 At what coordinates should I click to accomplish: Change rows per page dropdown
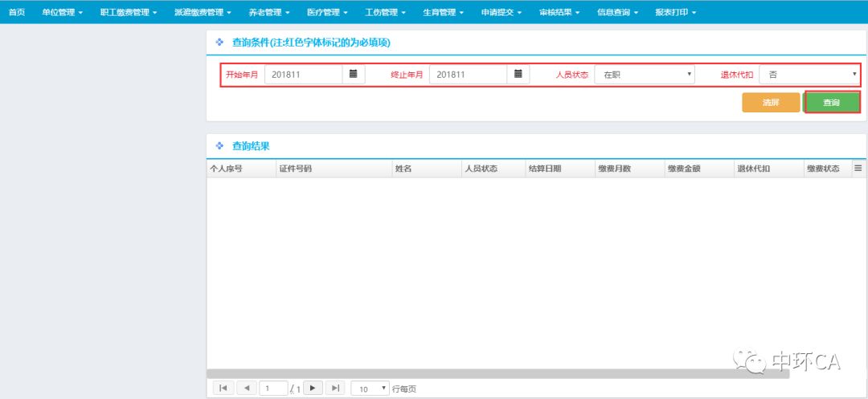(370, 389)
